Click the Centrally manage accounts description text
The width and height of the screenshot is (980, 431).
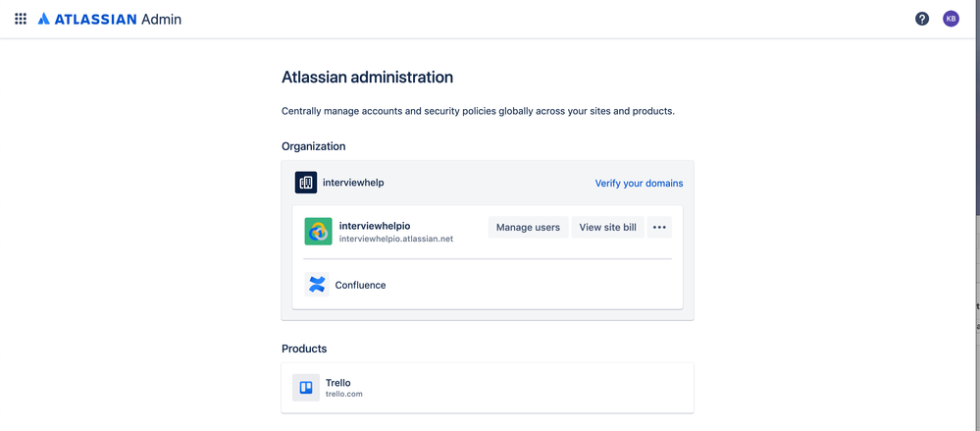(478, 111)
